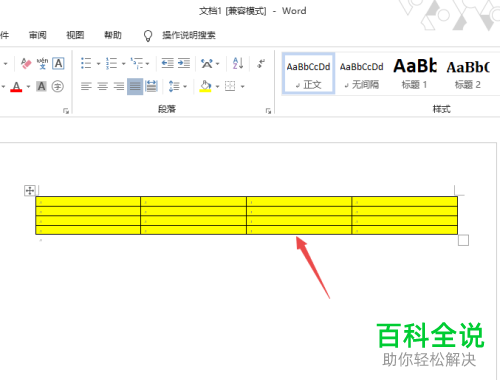Image resolution: width=500 pixels, height=380 pixels.
Task: Click the table resize handle square
Action: point(463,240)
